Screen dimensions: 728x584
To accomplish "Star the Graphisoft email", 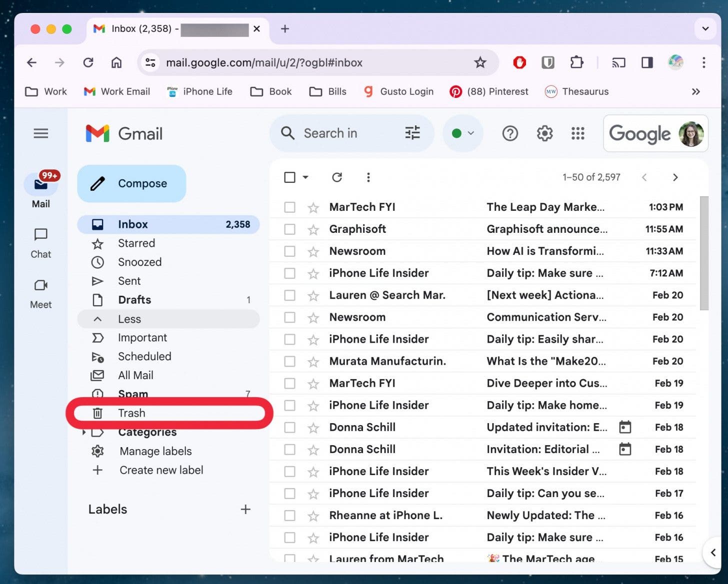I will tap(313, 229).
